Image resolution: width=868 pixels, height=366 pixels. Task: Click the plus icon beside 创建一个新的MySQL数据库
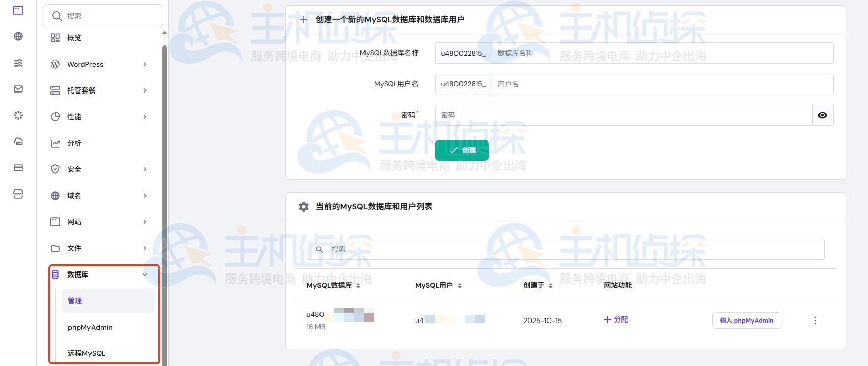(304, 20)
